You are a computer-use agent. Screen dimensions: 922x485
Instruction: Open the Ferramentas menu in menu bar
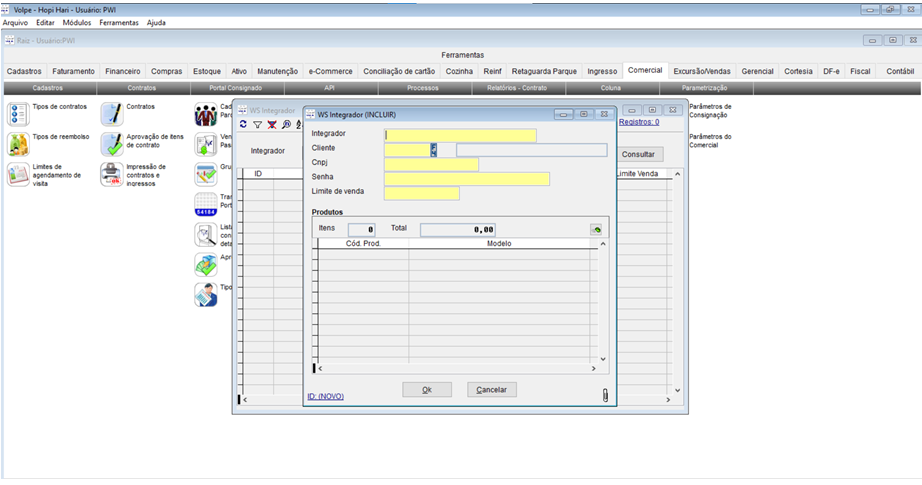(119, 22)
